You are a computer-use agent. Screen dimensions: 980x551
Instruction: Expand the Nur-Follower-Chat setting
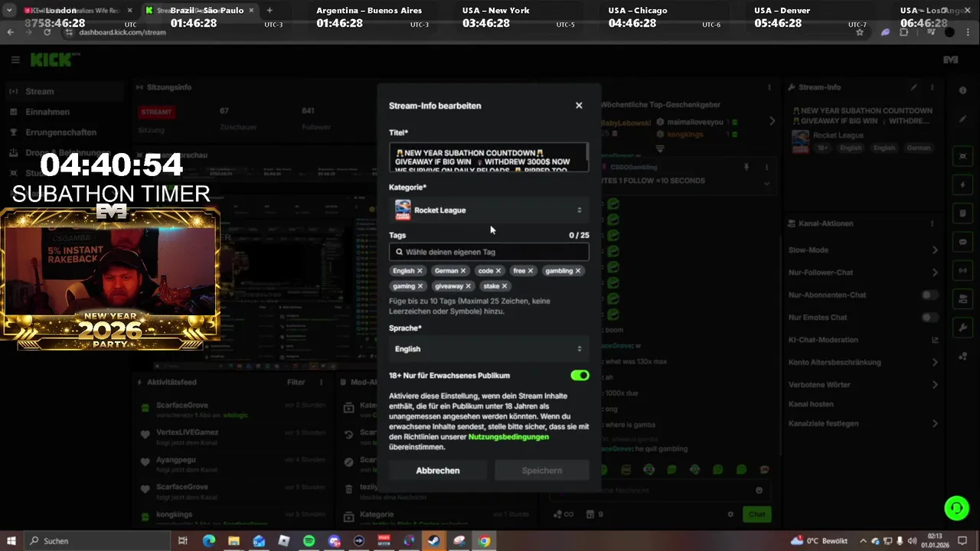coord(863,272)
